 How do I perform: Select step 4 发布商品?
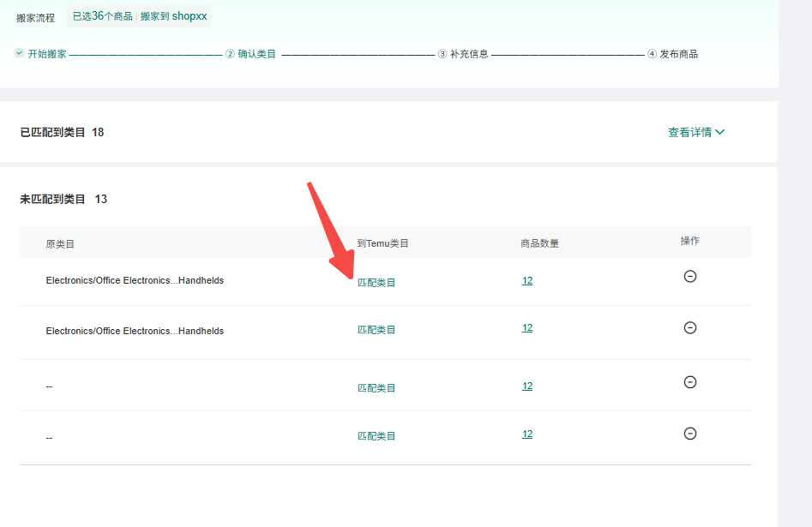click(673, 54)
